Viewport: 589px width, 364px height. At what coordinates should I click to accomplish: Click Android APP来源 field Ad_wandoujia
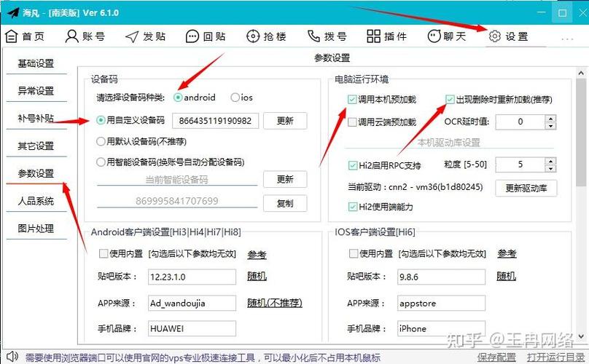pos(192,303)
